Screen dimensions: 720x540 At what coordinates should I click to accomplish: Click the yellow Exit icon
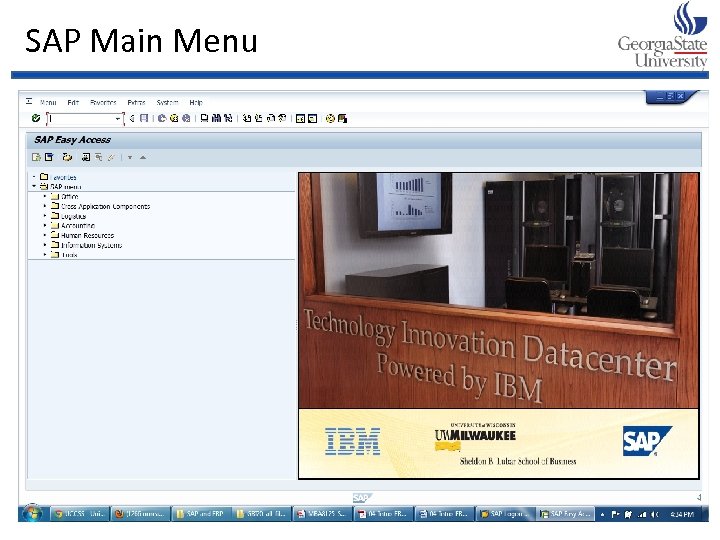[x=174, y=118]
